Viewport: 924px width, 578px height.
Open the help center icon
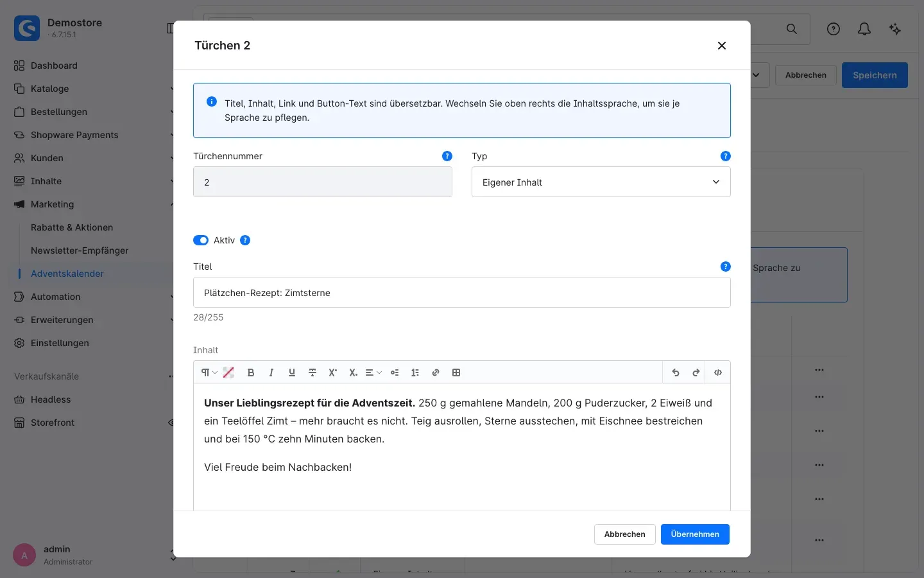point(834,29)
